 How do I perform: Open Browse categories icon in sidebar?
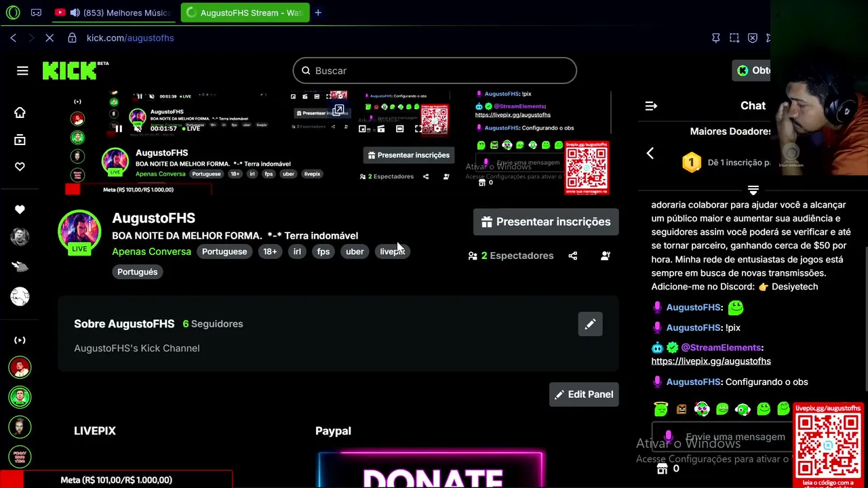tap(20, 140)
